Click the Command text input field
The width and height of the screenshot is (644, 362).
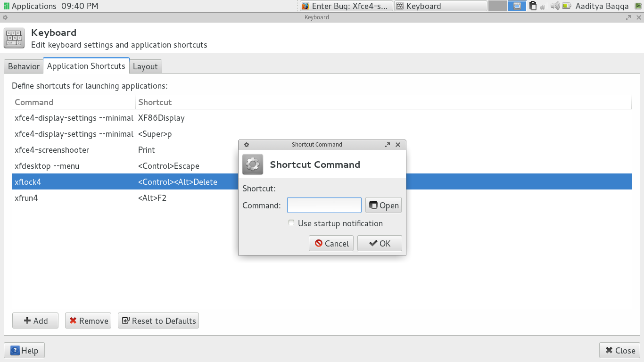[324, 205]
